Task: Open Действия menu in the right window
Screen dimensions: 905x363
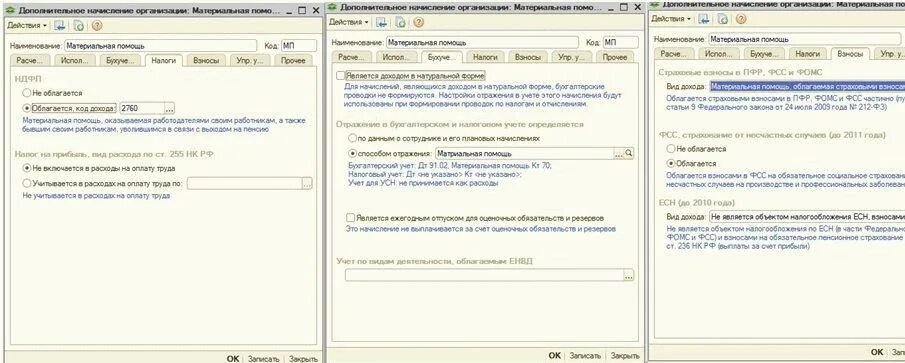Action: click(x=671, y=18)
